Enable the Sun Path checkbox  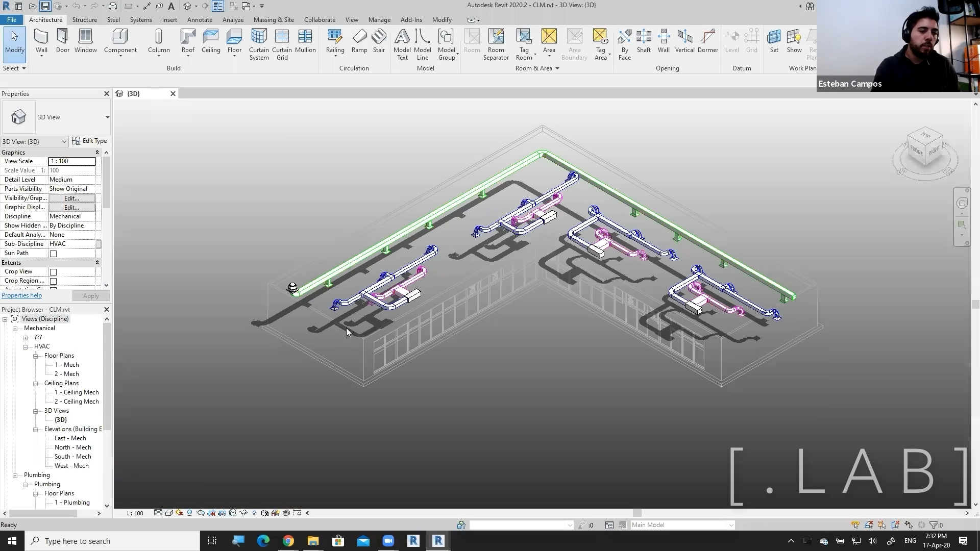click(53, 254)
